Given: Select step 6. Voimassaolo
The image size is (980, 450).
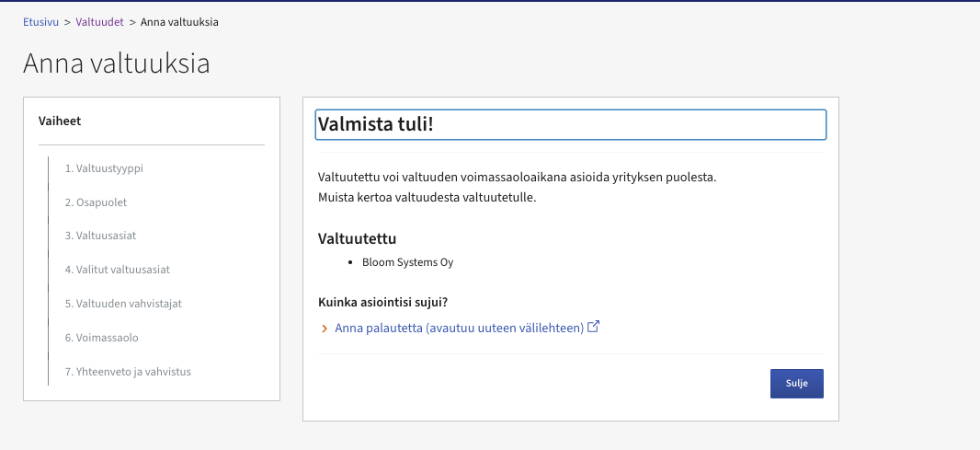Looking at the screenshot, I should (x=101, y=338).
